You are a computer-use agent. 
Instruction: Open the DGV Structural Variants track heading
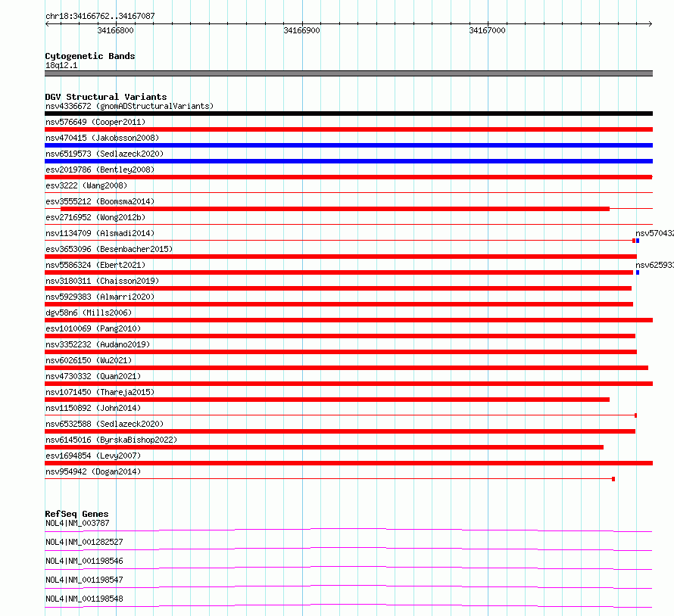(x=106, y=97)
